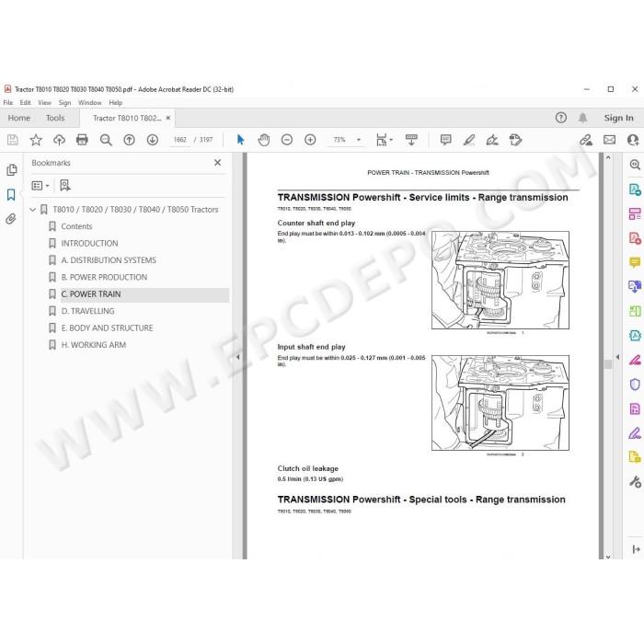Open the Help menu
This screenshot has width=644, height=644.
(x=115, y=103)
